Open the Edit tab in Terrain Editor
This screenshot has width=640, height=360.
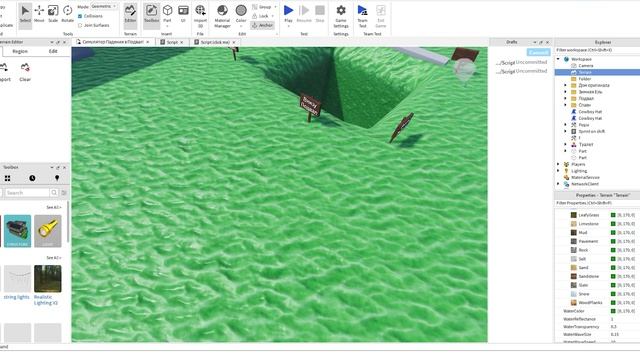(53, 51)
